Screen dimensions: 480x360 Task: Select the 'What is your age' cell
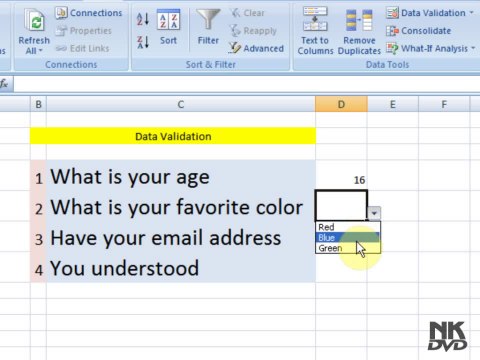[181, 176]
